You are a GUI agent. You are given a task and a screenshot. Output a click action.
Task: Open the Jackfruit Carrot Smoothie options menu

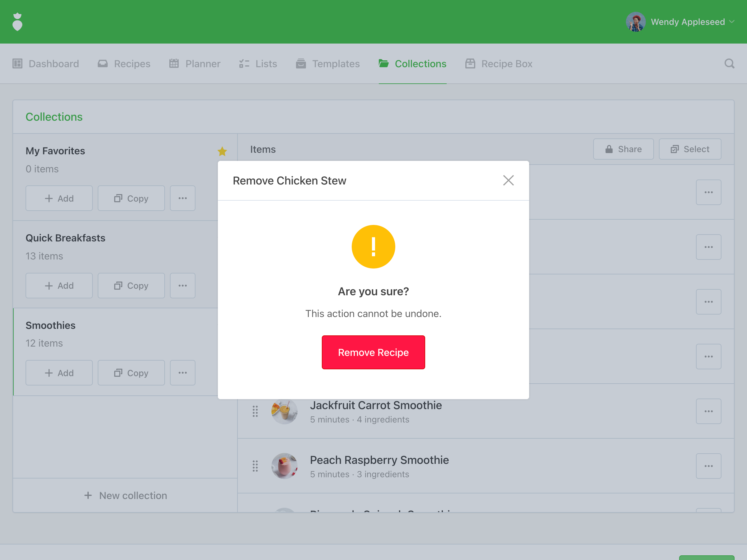coord(708,411)
